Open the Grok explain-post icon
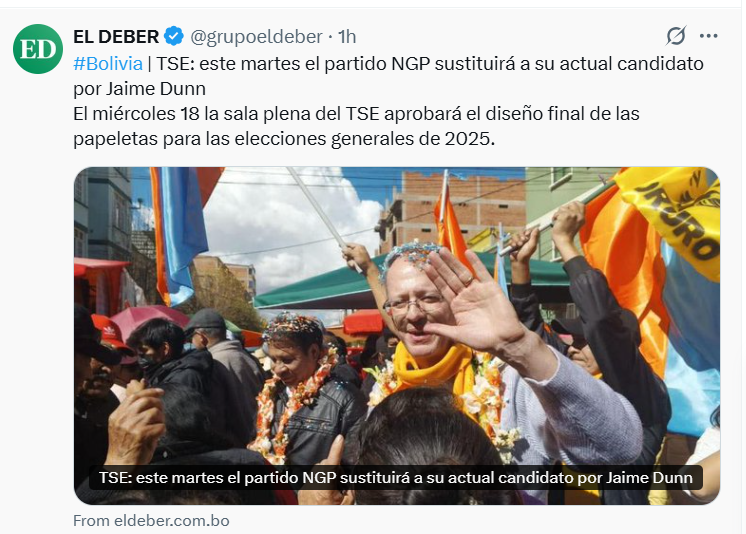746x534 pixels. (676, 36)
